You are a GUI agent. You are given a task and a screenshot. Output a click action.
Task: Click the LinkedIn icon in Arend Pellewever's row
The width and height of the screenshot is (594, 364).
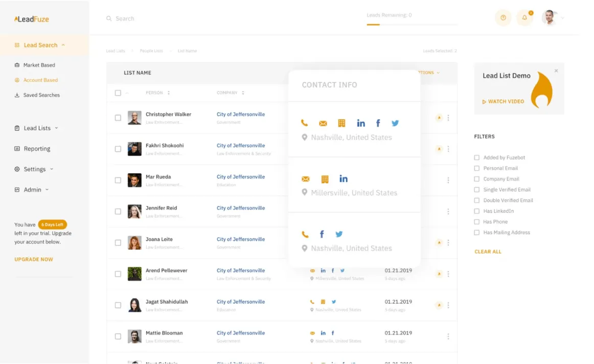click(x=323, y=270)
